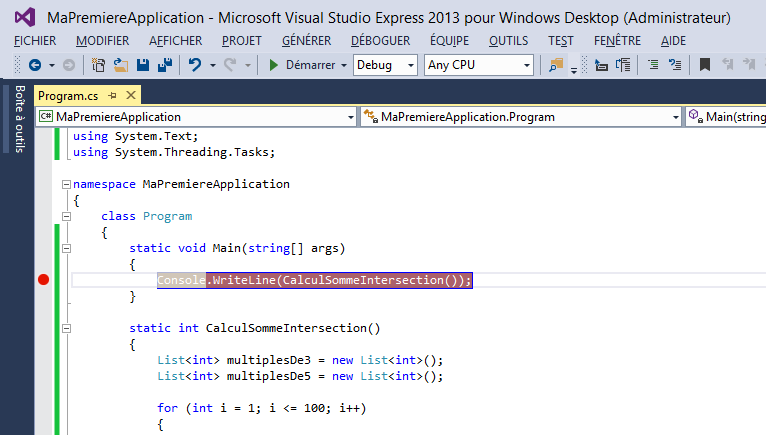Open the Main(string member dropdown
The image size is (766, 435).
click(725, 117)
